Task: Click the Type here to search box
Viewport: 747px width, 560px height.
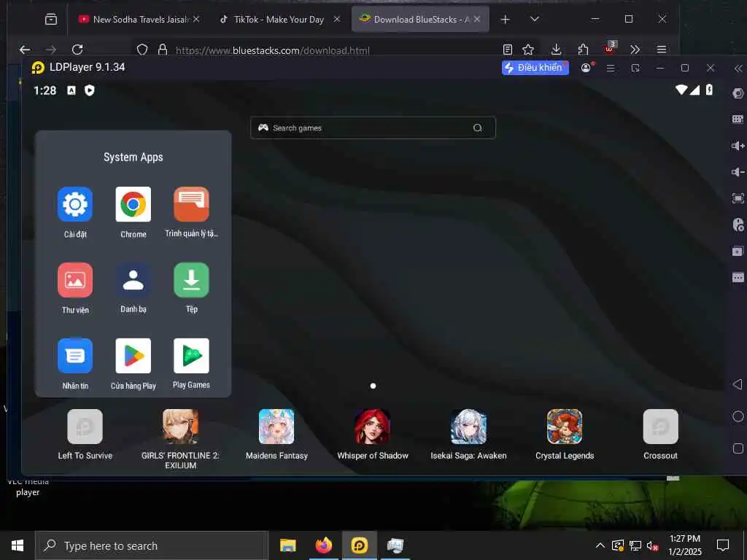Action: (152, 545)
